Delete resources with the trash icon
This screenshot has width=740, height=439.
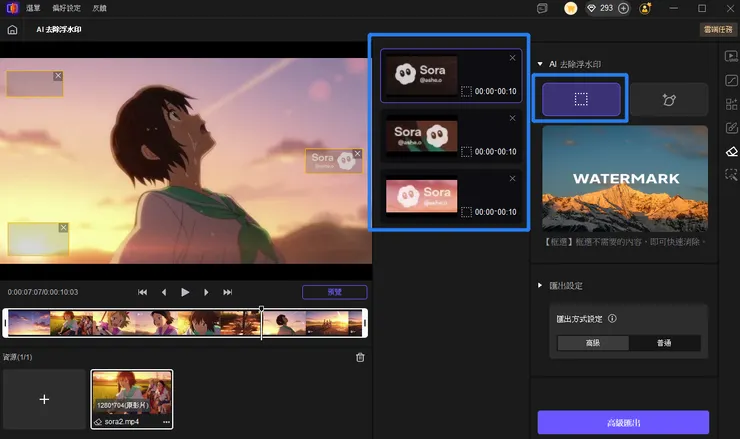pyautogui.click(x=360, y=357)
